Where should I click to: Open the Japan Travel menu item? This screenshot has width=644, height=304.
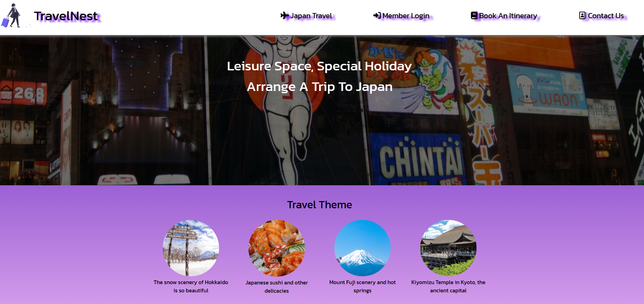coord(306,16)
